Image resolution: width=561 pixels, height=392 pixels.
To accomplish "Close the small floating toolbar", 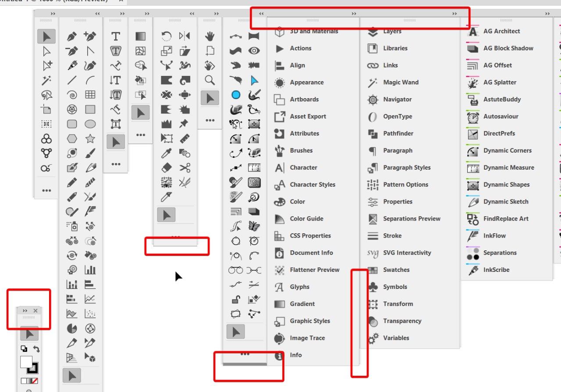I will click(36, 310).
